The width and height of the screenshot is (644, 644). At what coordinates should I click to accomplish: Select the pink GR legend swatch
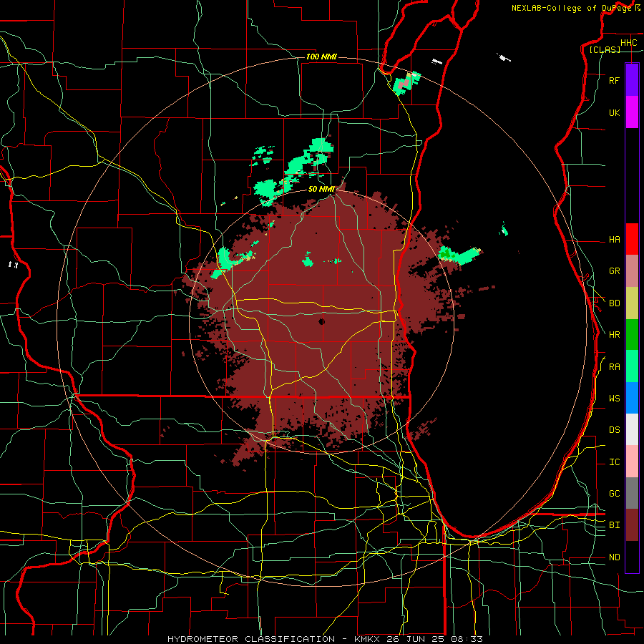(632, 271)
